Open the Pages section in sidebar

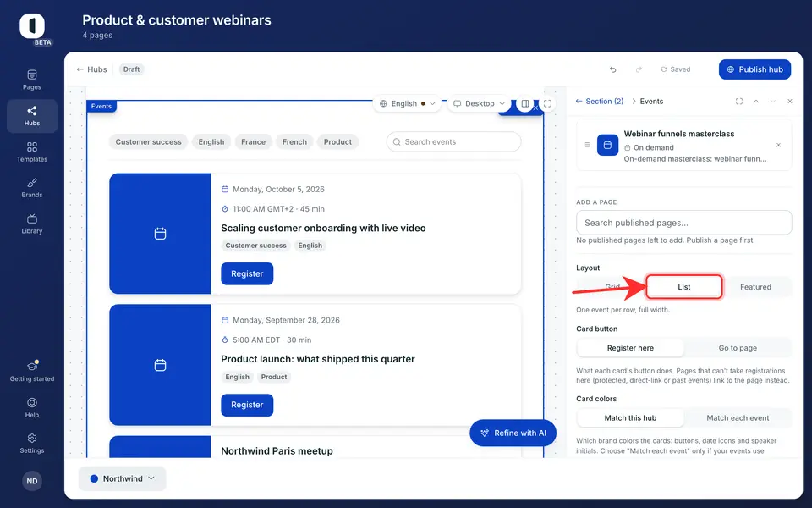click(31, 80)
